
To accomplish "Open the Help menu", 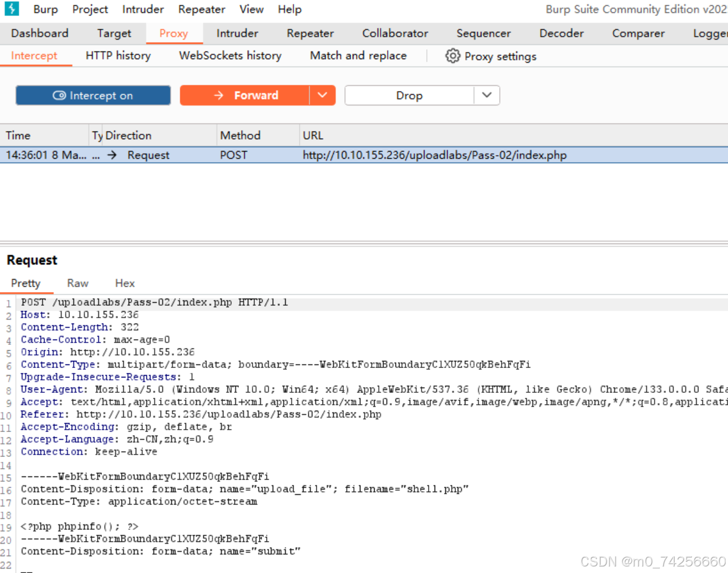I will click(x=290, y=9).
